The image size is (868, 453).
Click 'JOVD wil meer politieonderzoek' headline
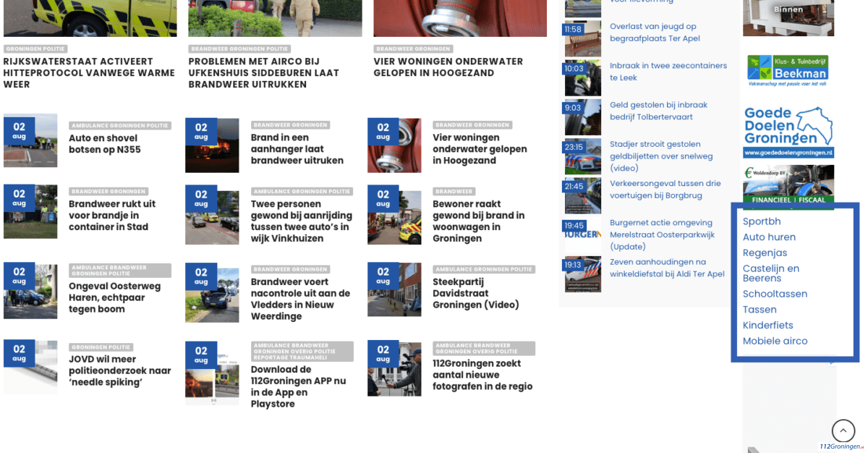click(119, 371)
